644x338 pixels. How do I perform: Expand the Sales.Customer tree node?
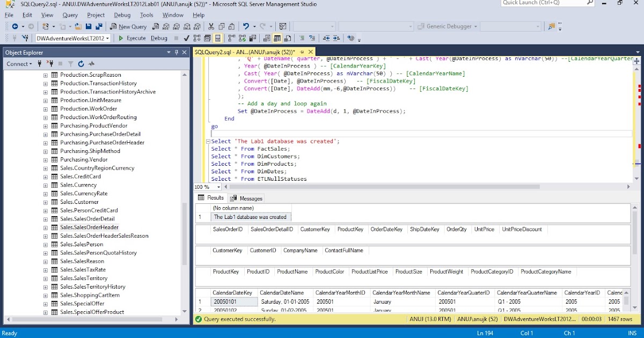(45, 202)
